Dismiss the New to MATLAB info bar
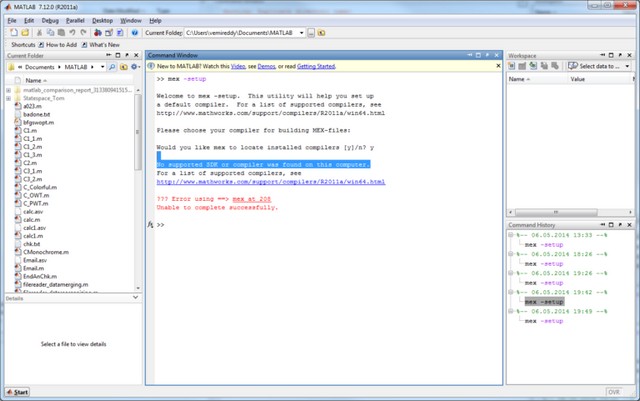This screenshot has height=401, width=640. [498, 66]
